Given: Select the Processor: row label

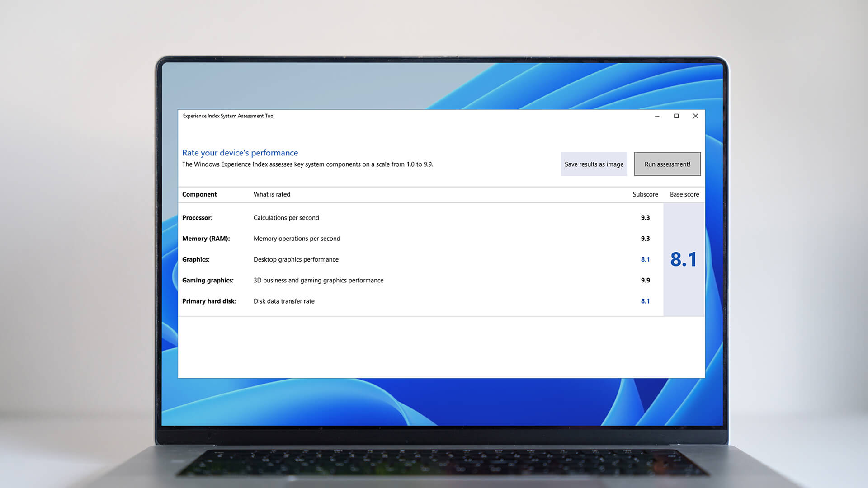Looking at the screenshot, I should (197, 218).
